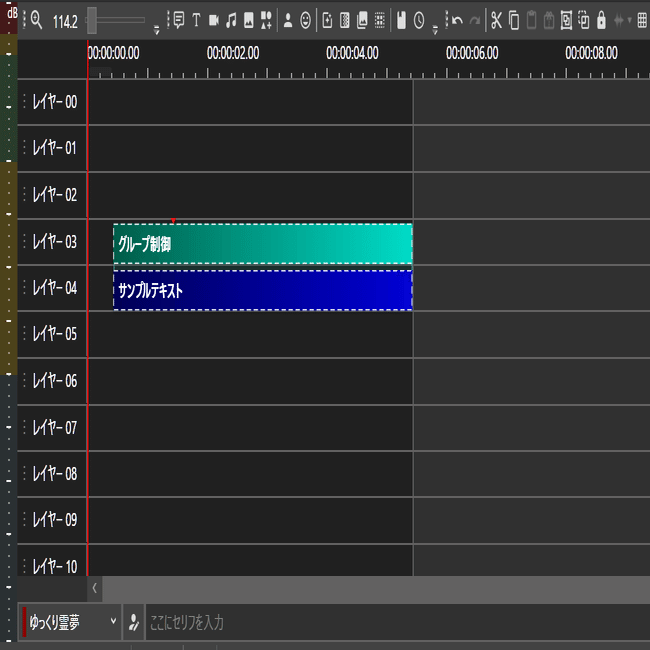Viewport: 650px width, 650px height.
Task: Click the レイヤー 03 layer header
Action: tap(52, 241)
